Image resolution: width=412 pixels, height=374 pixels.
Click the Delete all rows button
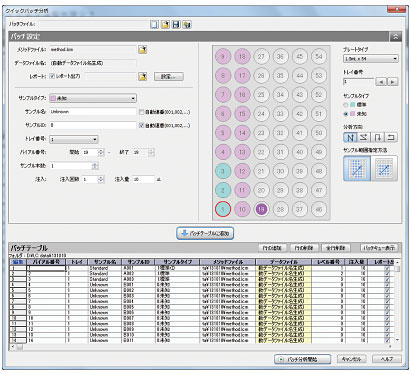pos(336,248)
